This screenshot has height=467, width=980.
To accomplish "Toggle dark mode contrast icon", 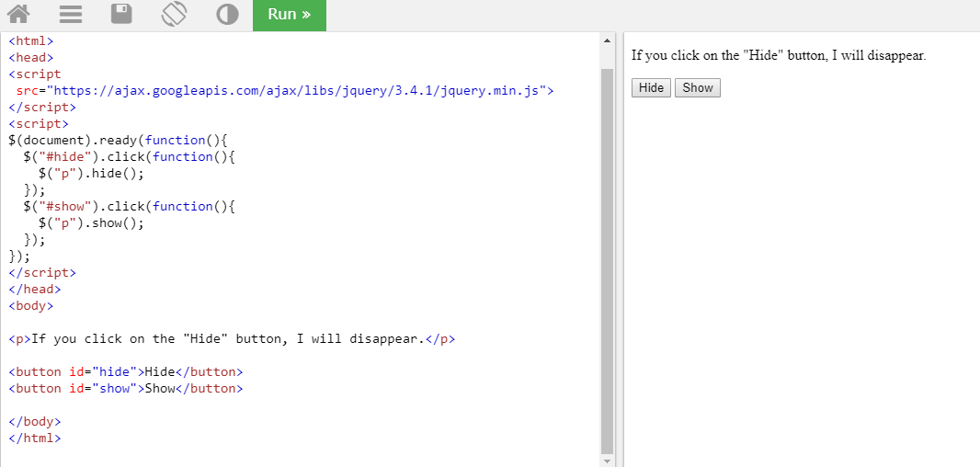I will [x=227, y=15].
